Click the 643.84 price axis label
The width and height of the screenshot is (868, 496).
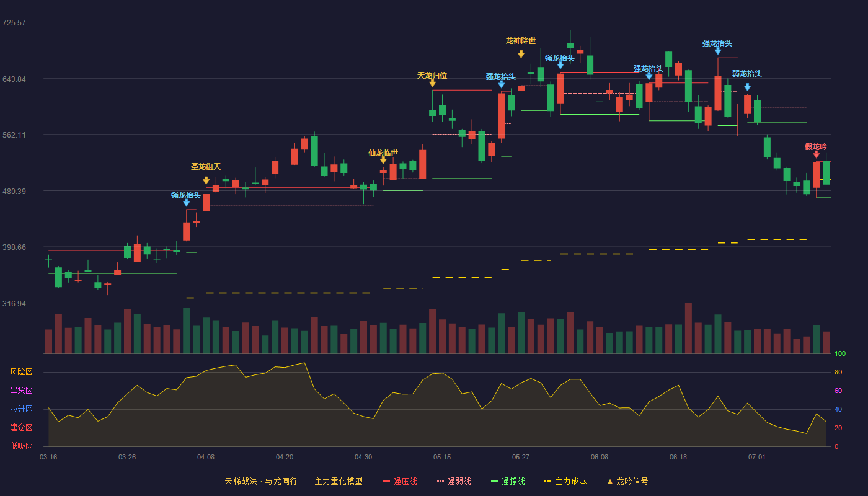[14, 79]
